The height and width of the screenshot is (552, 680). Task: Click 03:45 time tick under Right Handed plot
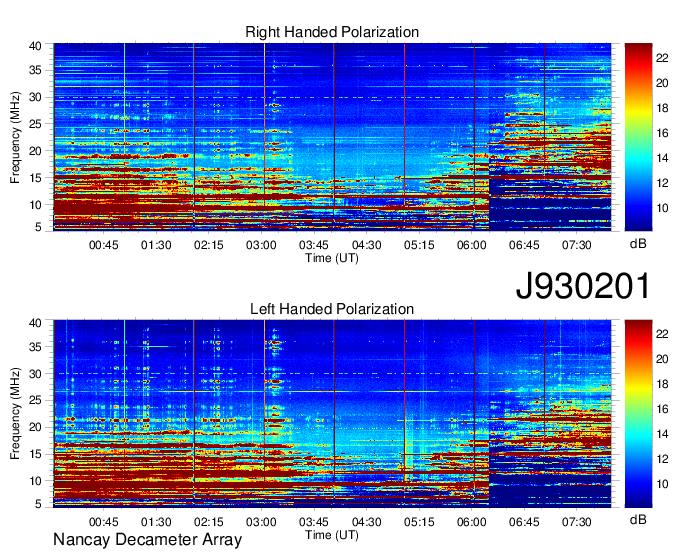coord(314,245)
